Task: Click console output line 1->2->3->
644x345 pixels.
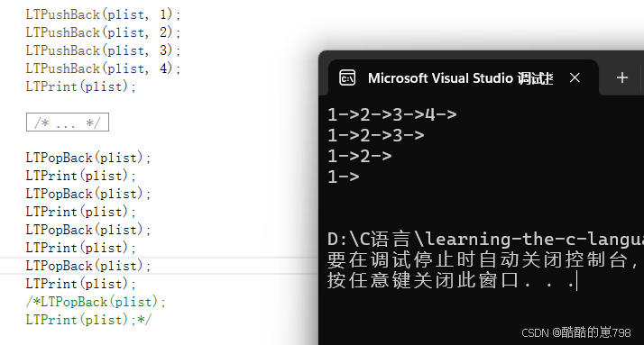Action: [x=376, y=135]
